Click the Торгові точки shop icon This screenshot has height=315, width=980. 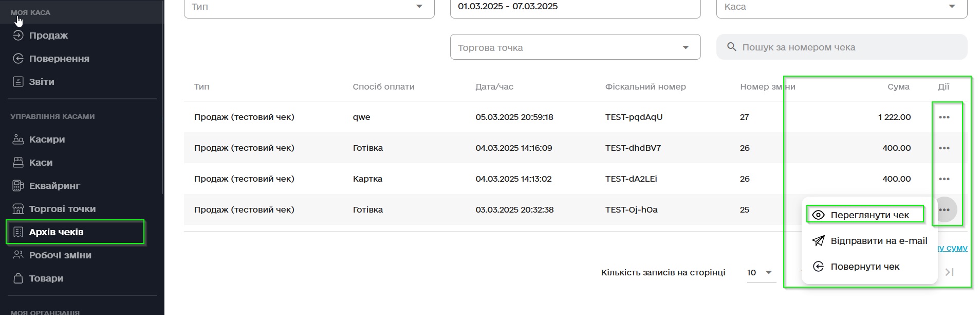pos(18,209)
